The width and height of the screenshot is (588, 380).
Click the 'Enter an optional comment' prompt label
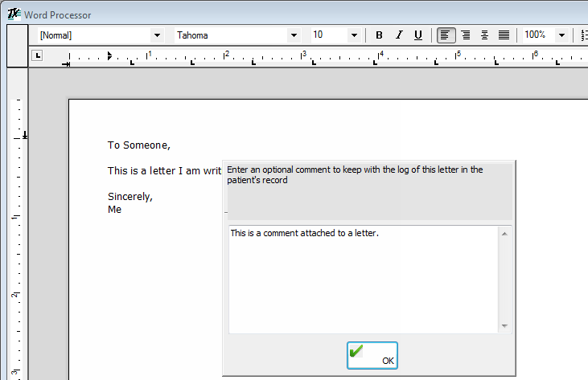point(355,175)
